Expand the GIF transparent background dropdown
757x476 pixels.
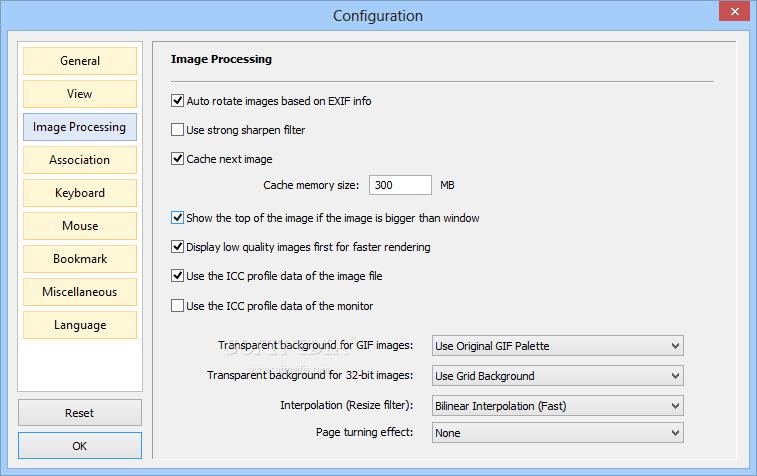click(558, 346)
